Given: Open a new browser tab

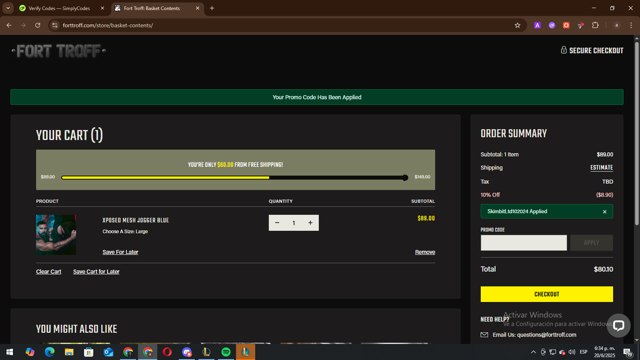Looking at the screenshot, I should point(212,8).
